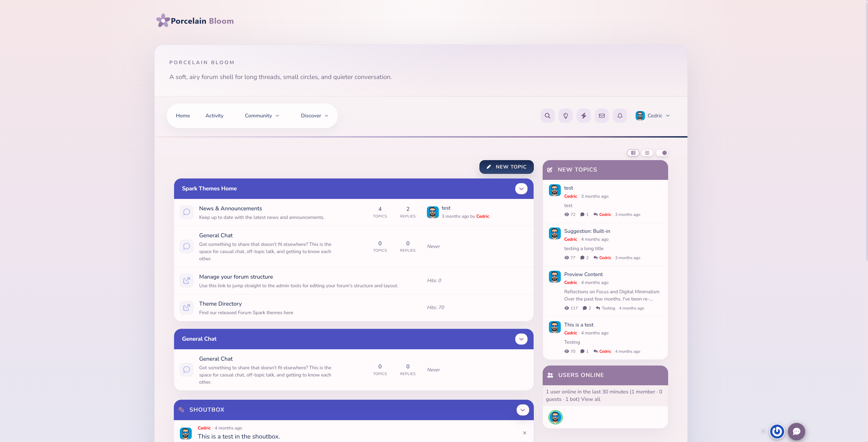Click the Manage your forum structure link icon
The width and height of the screenshot is (868, 442).
186,281
